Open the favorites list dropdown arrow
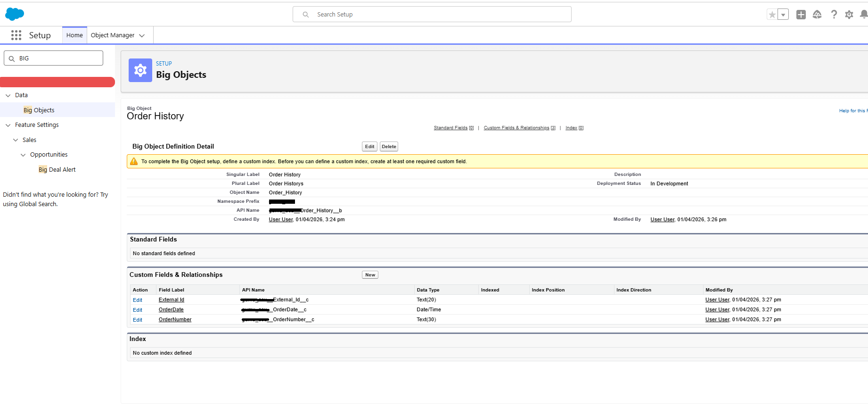The height and width of the screenshot is (408, 868). click(x=783, y=15)
